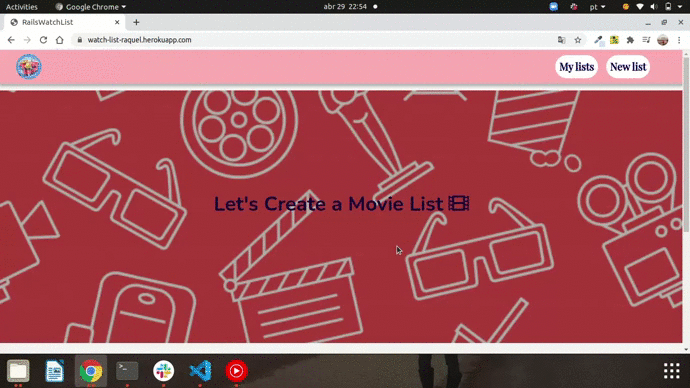The height and width of the screenshot is (388, 690).
Task: Open Visual Studio Code from the dock
Action: tap(200, 371)
